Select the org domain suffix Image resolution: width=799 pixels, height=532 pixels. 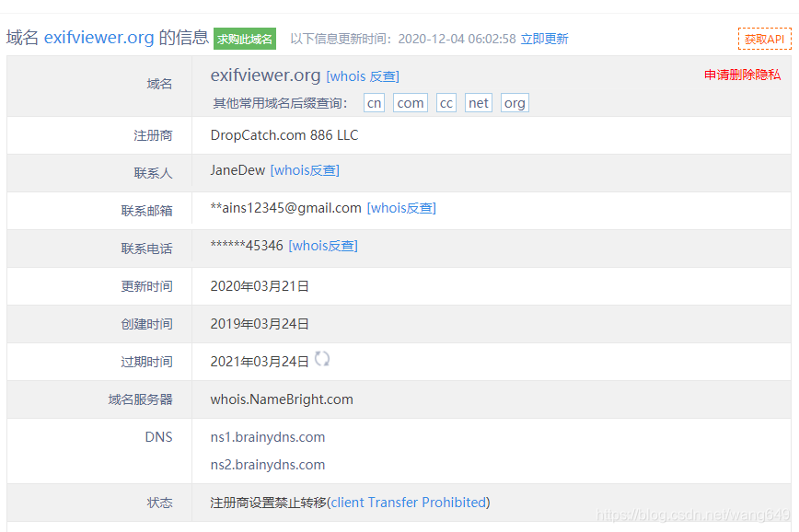pyautogui.click(x=515, y=103)
